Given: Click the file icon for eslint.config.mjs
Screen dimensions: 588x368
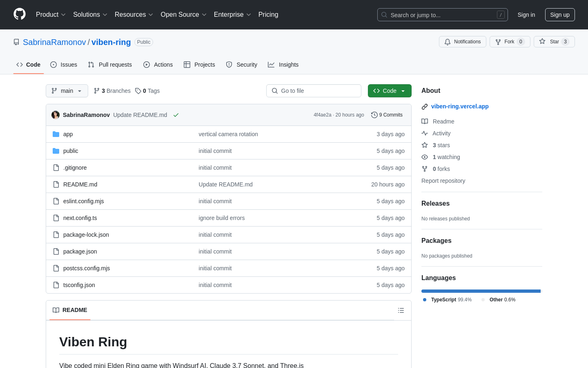Looking at the screenshot, I should coord(56,201).
